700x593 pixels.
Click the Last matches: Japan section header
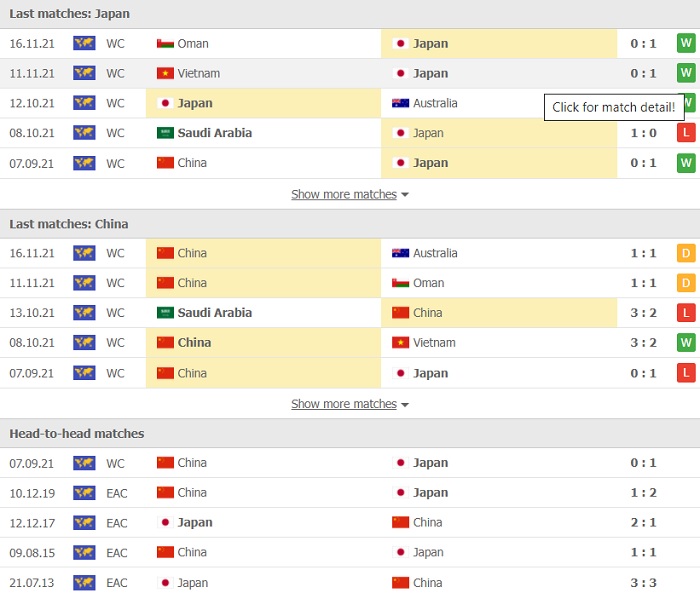coord(69,14)
